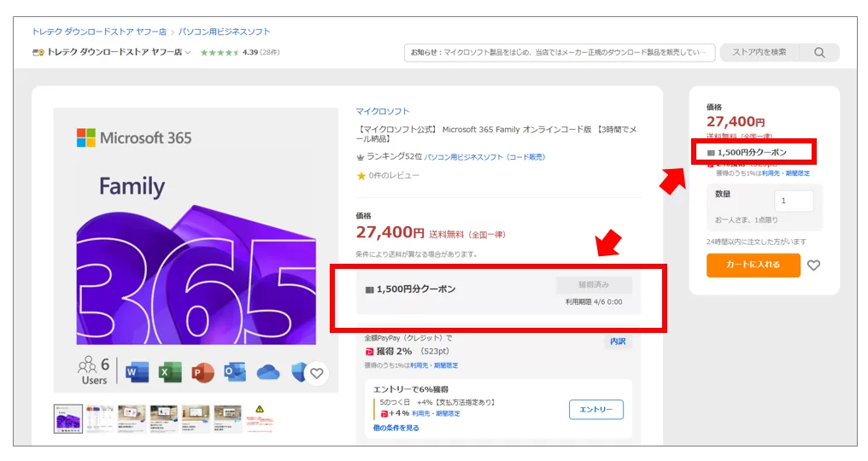Open パソコン用ビジネスソフト breadcrumb
Image resolution: width=868 pixels, height=461 pixels.
pyautogui.click(x=224, y=32)
